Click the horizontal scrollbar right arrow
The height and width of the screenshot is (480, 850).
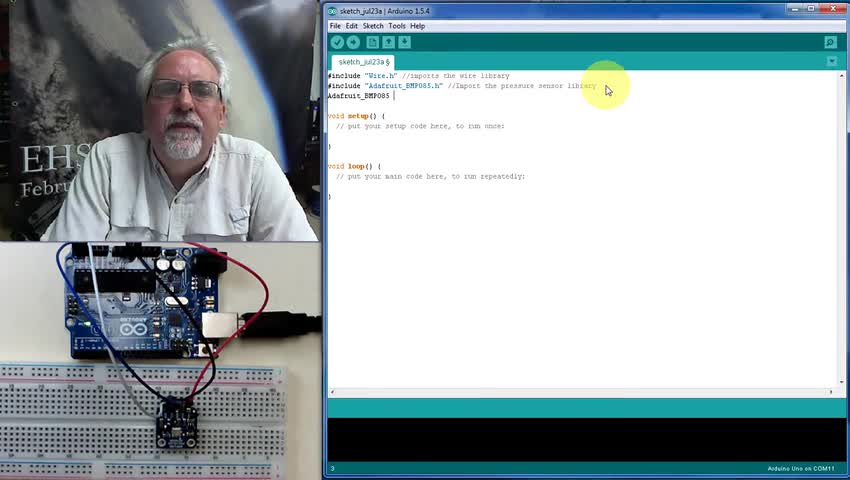pos(831,392)
